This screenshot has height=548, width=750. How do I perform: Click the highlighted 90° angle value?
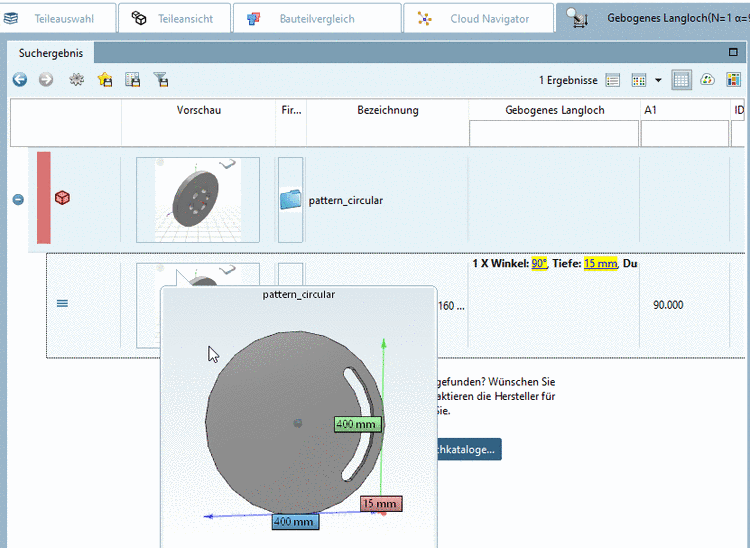pos(539,263)
